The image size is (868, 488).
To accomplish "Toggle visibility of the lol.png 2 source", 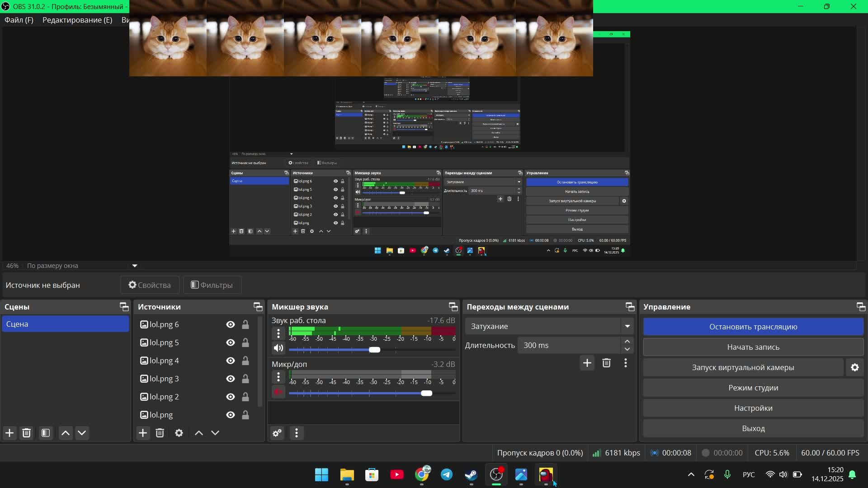I will 231,397.
